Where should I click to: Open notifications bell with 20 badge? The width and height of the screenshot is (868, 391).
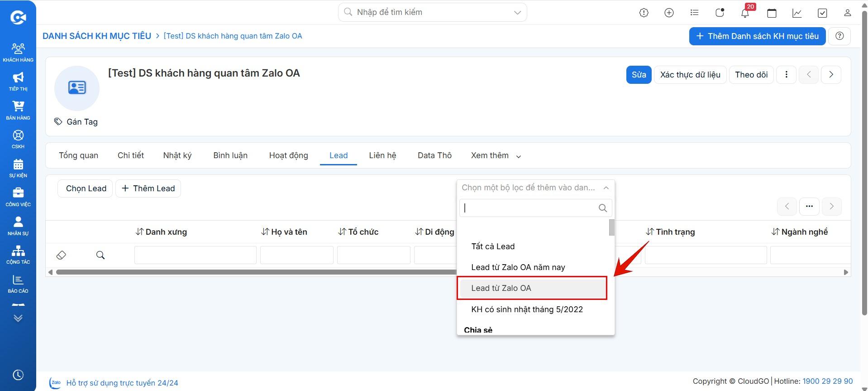pyautogui.click(x=745, y=13)
